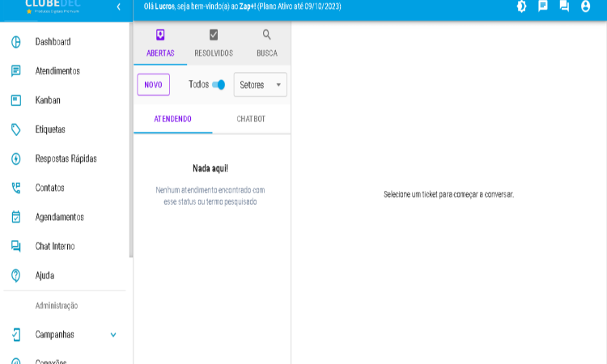The height and width of the screenshot is (364, 607).
Task: Collapse the sidebar with left chevron
Action: click(118, 6)
